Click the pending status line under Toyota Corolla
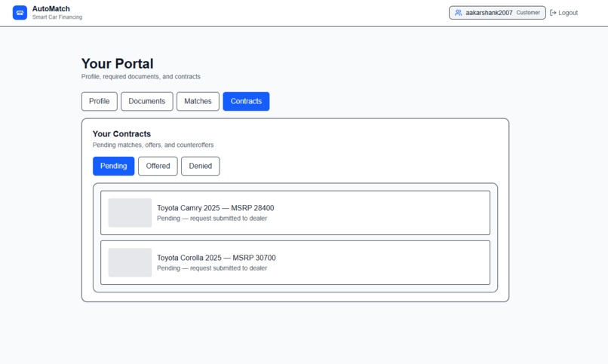Image resolution: width=608 pixels, height=364 pixels. click(x=212, y=268)
